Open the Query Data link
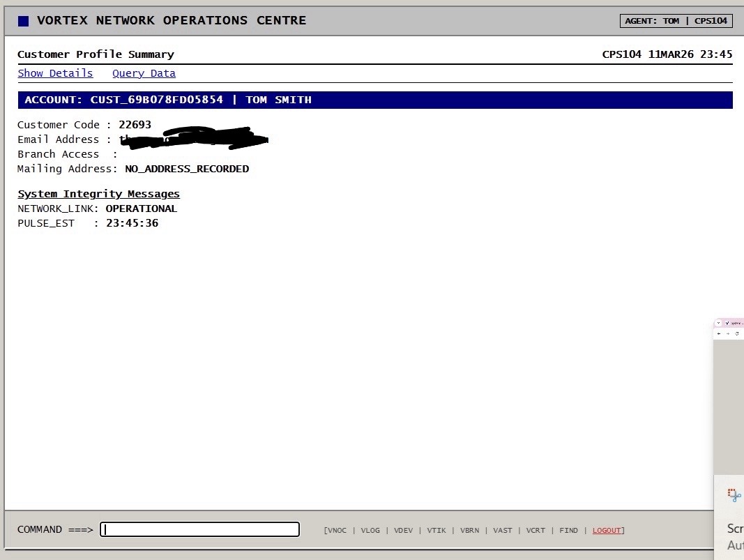The image size is (744, 560). [x=144, y=73]
